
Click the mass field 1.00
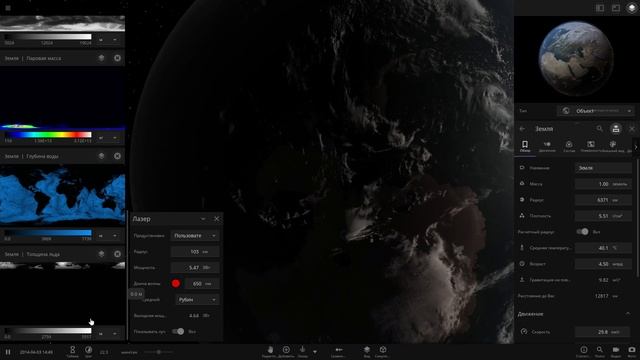603,184
